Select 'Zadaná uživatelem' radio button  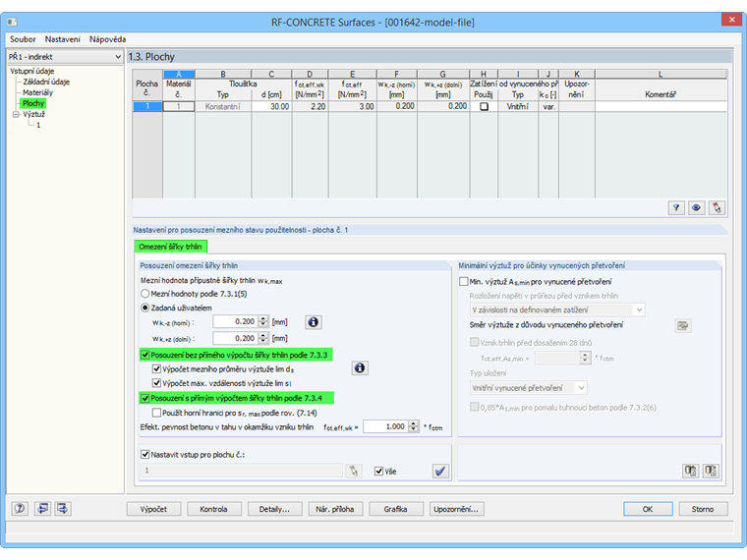pos(144,308)
